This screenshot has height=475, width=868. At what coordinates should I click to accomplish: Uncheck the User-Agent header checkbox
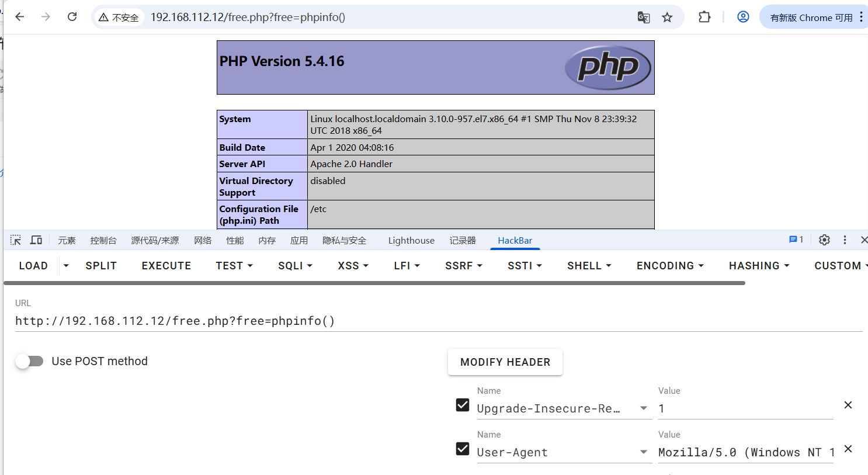tap(463, 449)
